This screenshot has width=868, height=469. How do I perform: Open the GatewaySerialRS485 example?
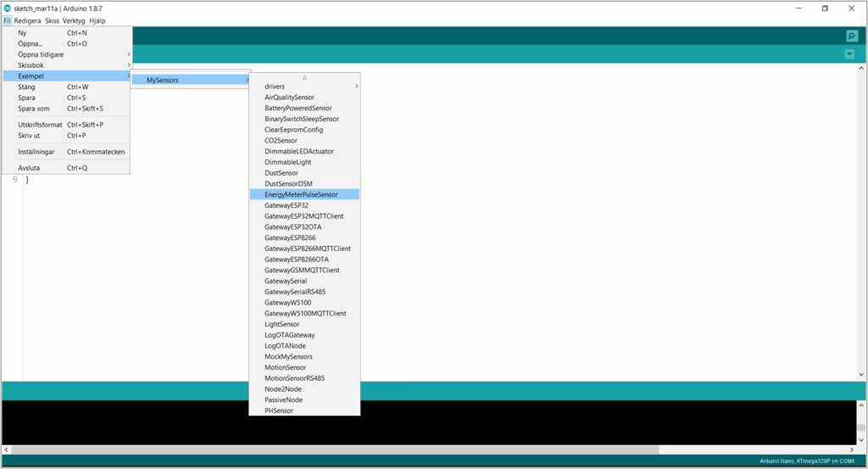(x=304, y=291)
